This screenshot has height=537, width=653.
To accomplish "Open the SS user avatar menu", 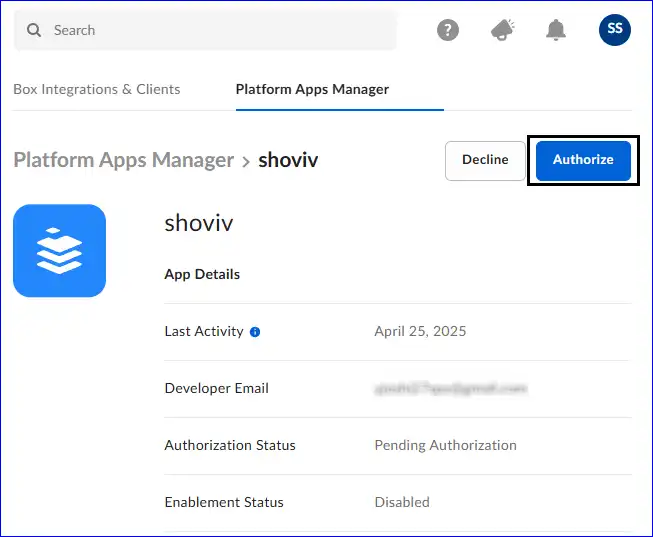I will coord(614,30).
